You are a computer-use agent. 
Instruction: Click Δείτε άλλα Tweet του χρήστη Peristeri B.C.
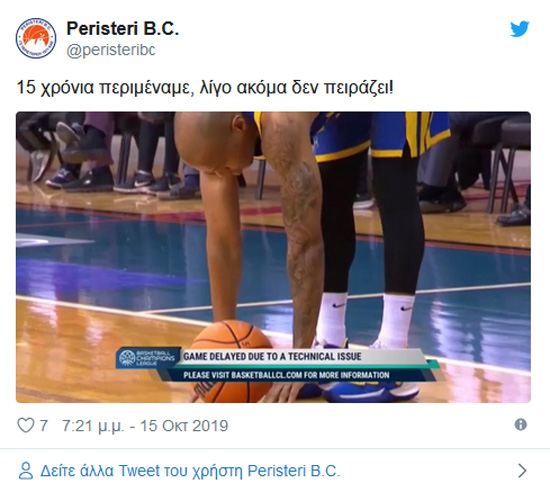(x=190, y=471)
